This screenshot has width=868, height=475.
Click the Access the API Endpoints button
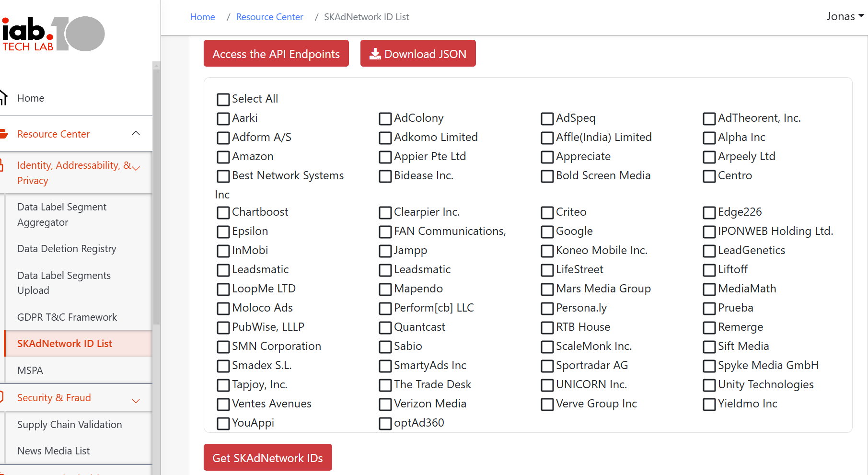pyautogui.click(x=276, y=54)
